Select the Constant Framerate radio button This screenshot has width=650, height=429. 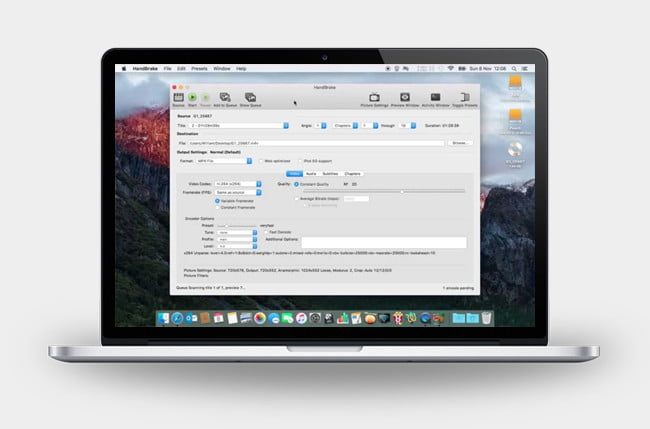coord(218,207)
